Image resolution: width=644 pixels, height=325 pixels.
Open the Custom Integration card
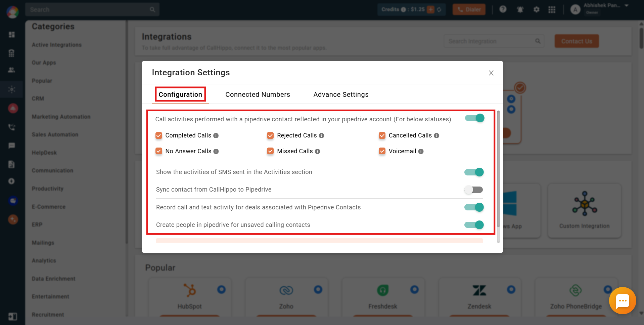pos(585,210)
